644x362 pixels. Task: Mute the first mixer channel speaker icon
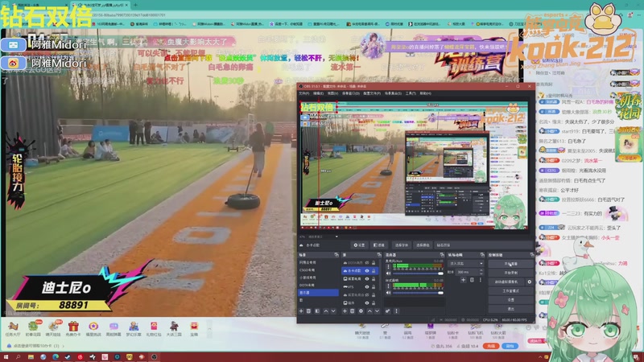point(389,273)
